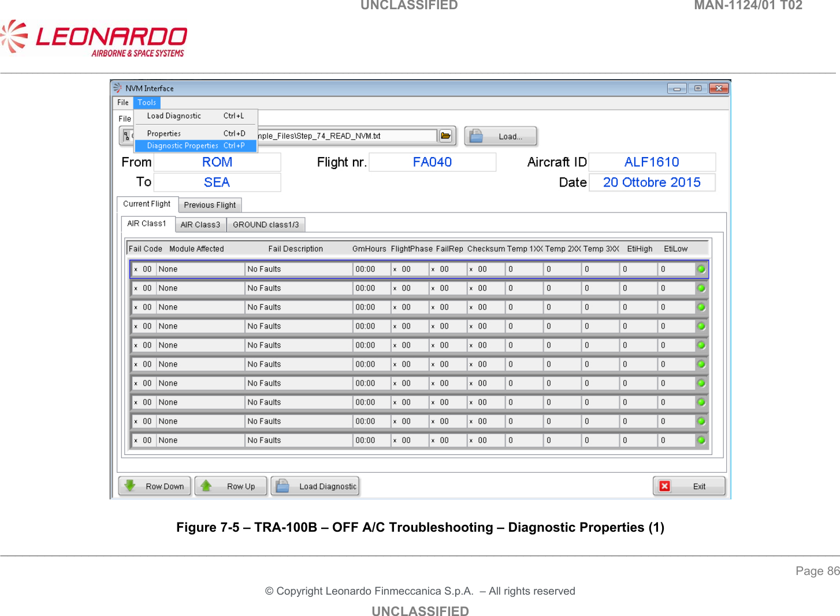Click the small icon left of the file path
The width and height of the screenshot is (840, 616).
pos(127,136)
